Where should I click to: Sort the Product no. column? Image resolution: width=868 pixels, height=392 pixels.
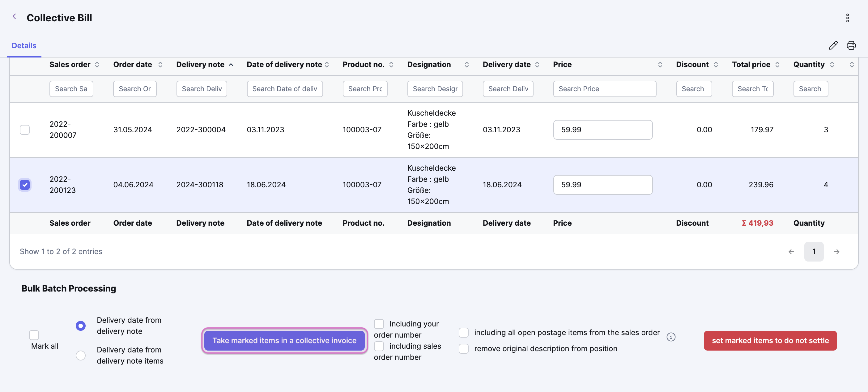click(x=391, y=65)
